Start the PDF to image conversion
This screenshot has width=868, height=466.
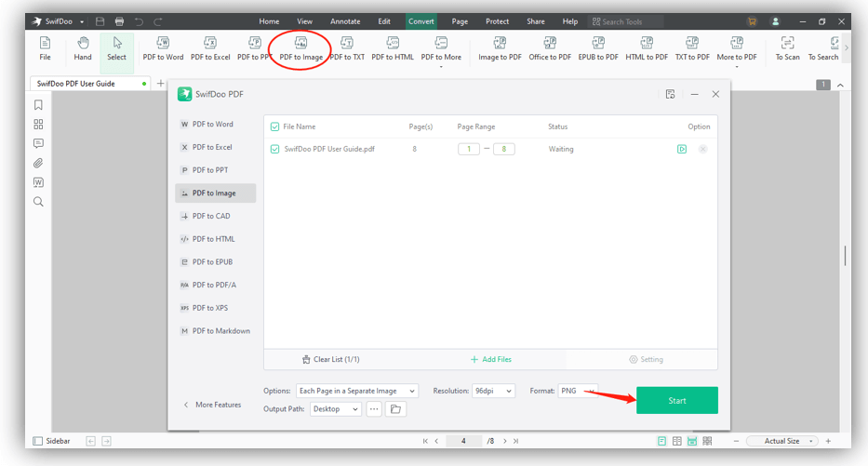[677, 400]
